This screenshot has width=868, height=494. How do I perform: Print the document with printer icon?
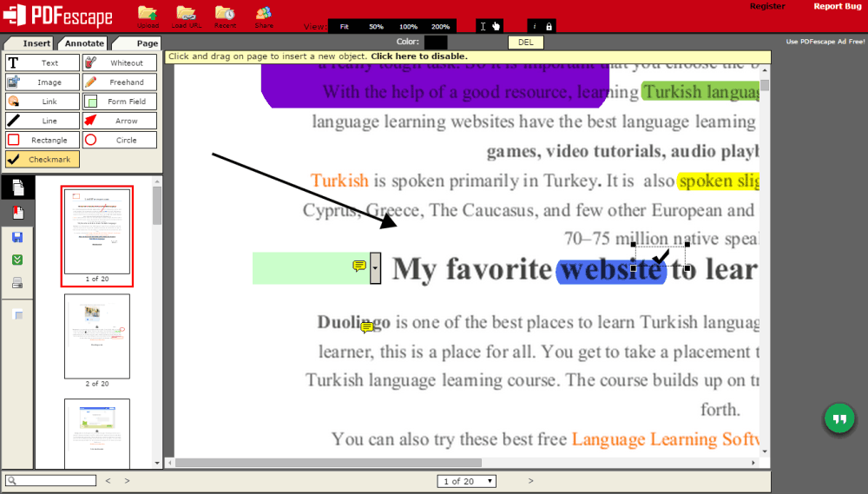(17, 283)
